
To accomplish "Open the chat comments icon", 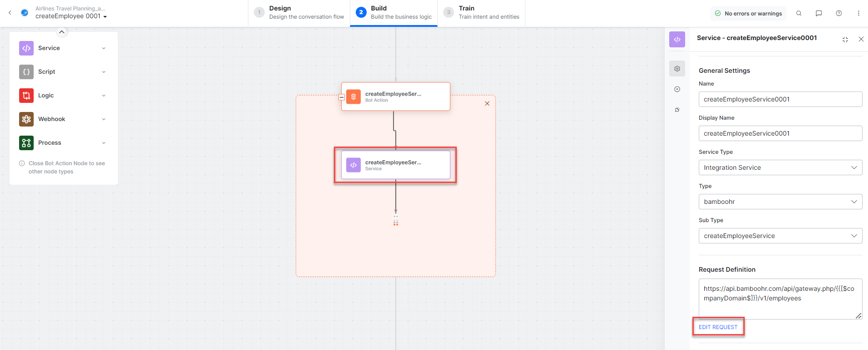I will point(819,13).
